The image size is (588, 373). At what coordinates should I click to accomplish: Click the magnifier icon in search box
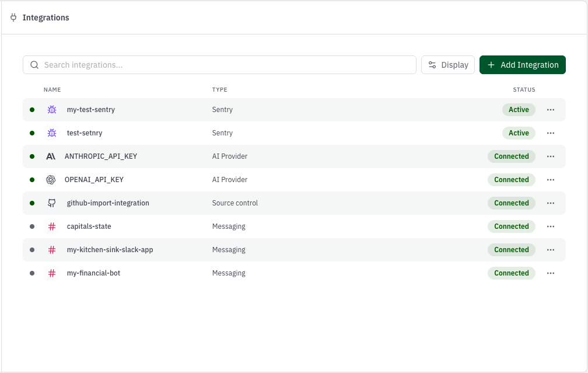point(34,65)
